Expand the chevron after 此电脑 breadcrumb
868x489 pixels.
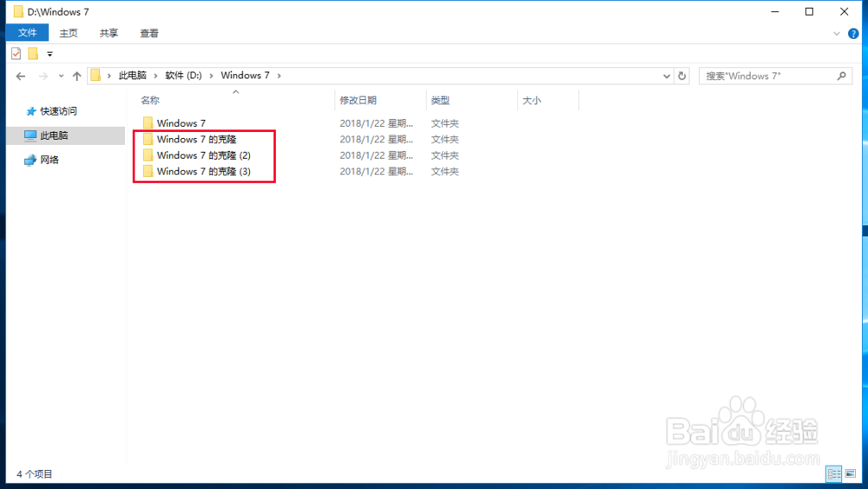(x=155, y=76)
